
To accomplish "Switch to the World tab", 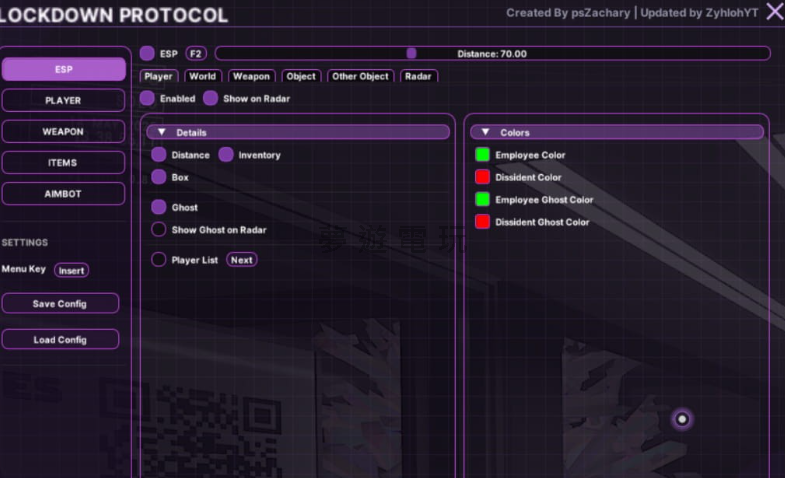I will coord(202,76).
